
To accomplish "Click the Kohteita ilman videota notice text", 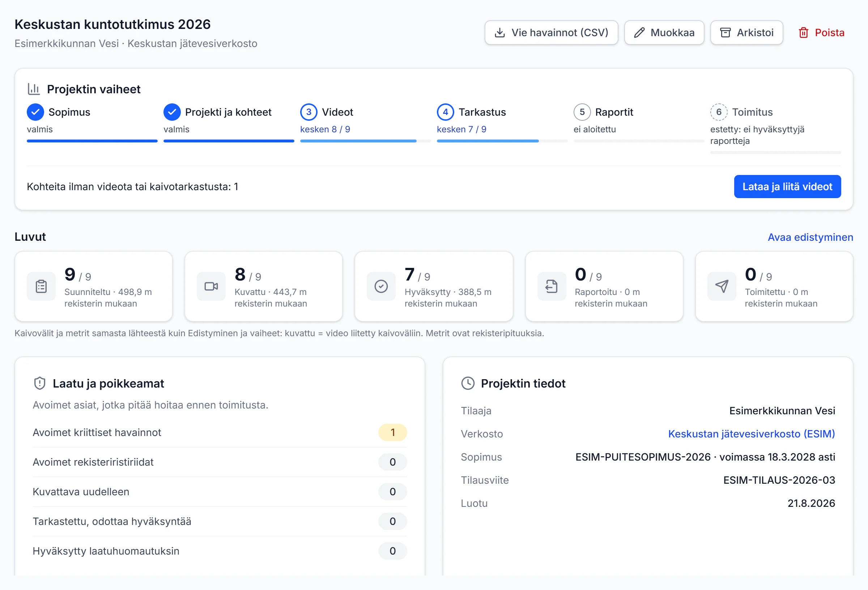I will click(x=133, y=187).
